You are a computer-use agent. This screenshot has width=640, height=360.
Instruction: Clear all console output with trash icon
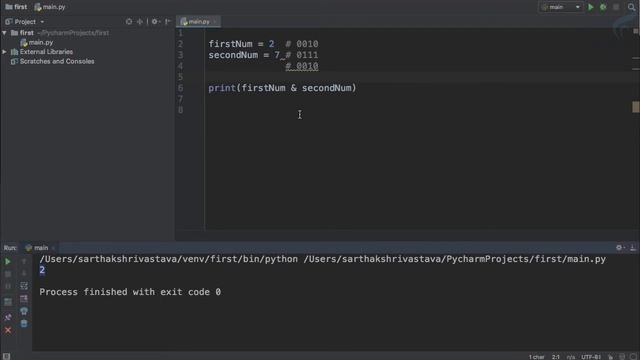click(24, 324)
